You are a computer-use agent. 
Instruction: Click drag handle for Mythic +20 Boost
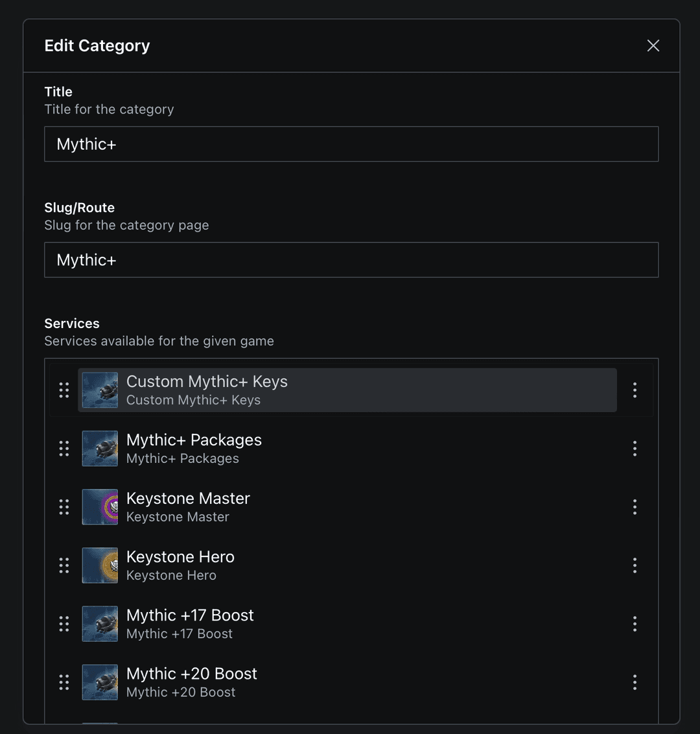(x=64, y=682)
